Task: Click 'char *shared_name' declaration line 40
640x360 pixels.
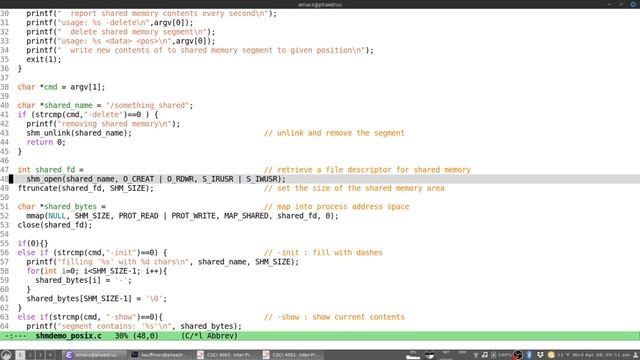Action: 105,105
